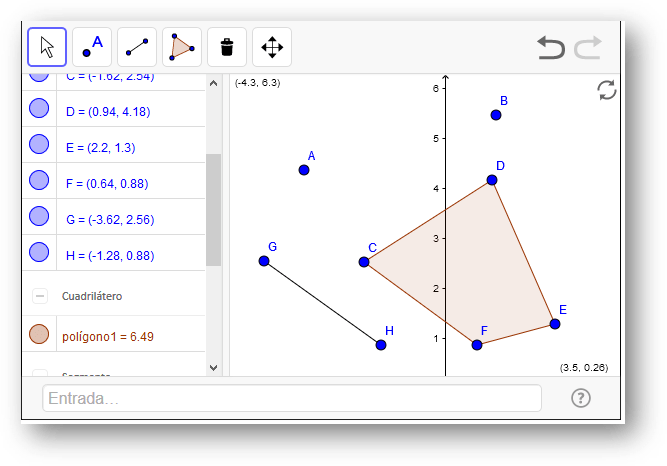Toggle visibility of point H
Screen dimensions: 667x466
coord(39,252)
